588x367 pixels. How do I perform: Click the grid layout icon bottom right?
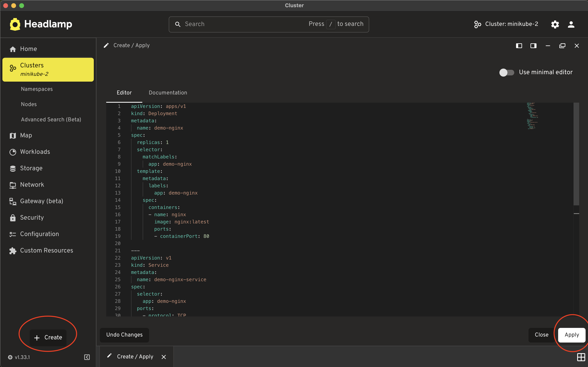click(581, 357)
